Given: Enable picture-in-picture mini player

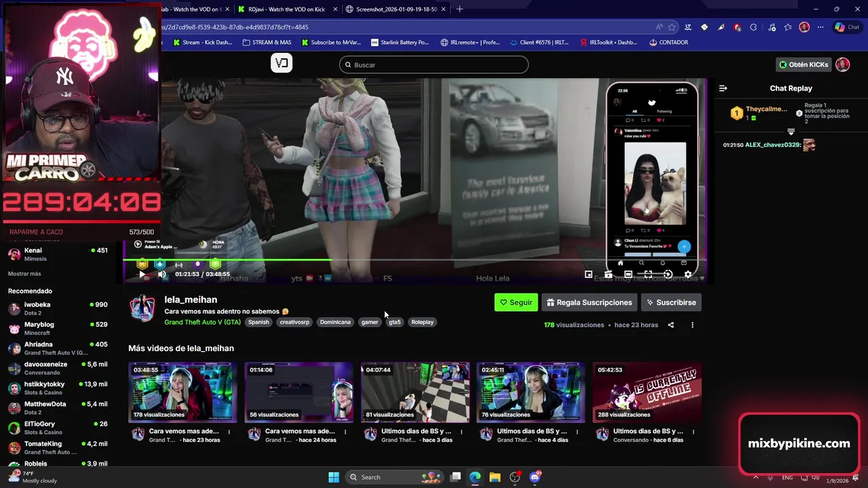Looking at the screenshot, I should click(589, 274).
